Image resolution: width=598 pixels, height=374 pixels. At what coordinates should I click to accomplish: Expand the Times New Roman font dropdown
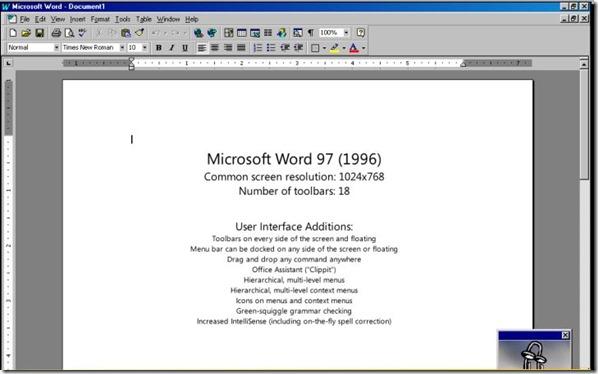[x=122, y=48]
